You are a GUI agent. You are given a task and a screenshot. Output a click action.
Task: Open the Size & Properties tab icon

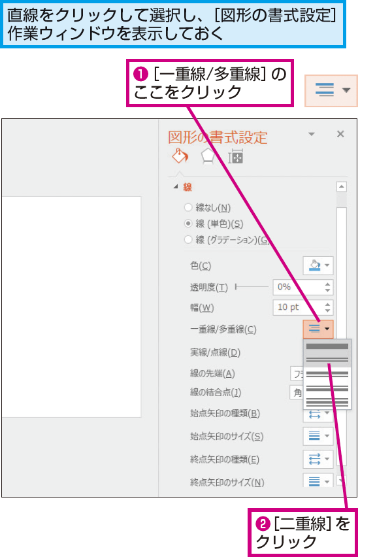(235, 156)
